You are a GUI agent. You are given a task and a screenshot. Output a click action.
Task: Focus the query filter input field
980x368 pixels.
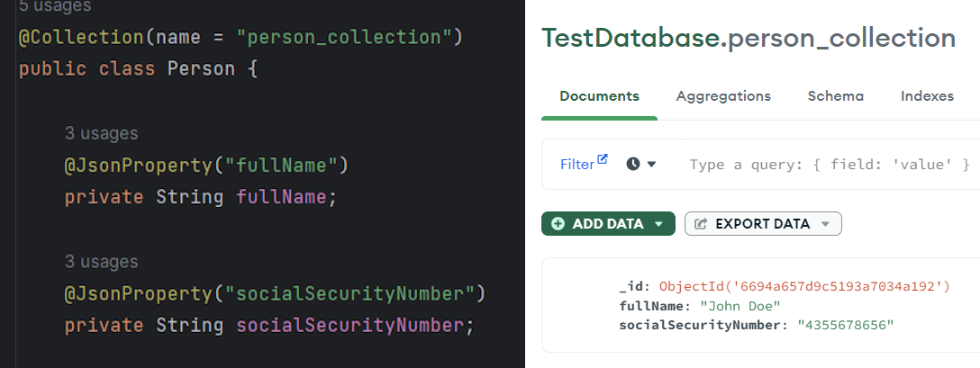point(829,165)
